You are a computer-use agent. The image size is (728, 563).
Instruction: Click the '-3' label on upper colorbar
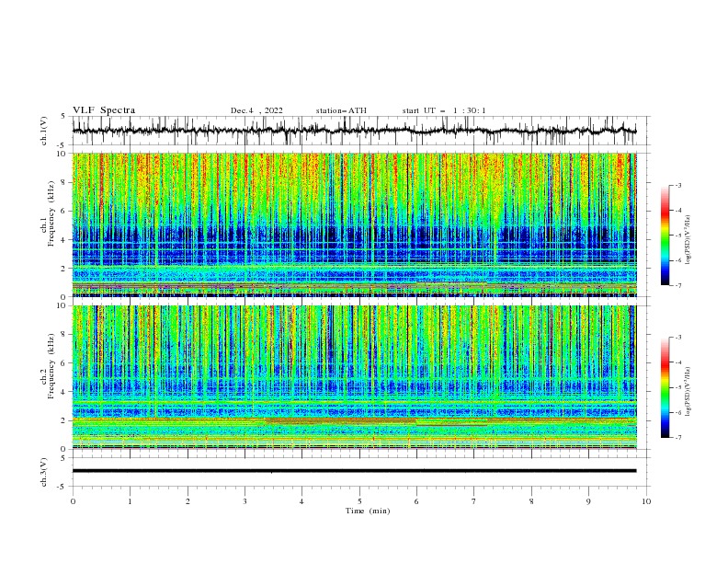(x=677, y=185)
